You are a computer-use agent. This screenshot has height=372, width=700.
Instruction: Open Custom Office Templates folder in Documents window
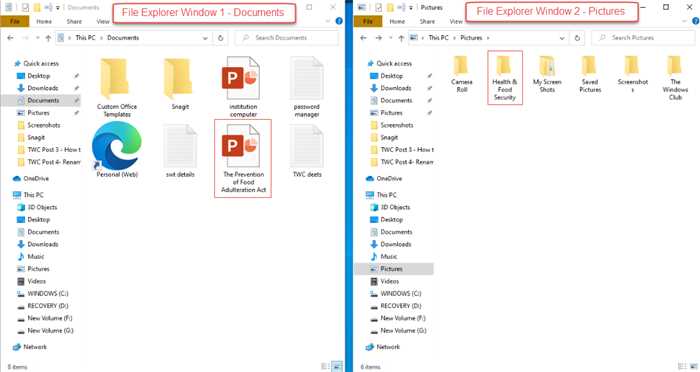(x=117, y=88)
